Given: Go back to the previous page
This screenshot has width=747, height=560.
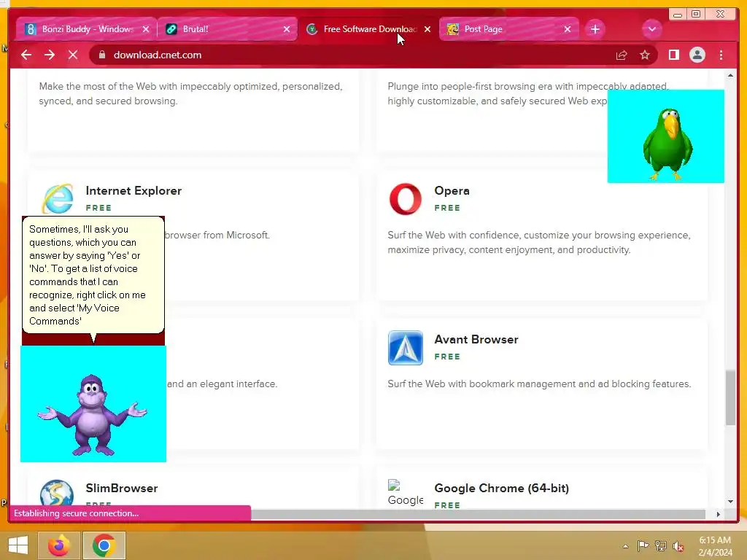Looking at the screenshot, I should pos(26,55).
